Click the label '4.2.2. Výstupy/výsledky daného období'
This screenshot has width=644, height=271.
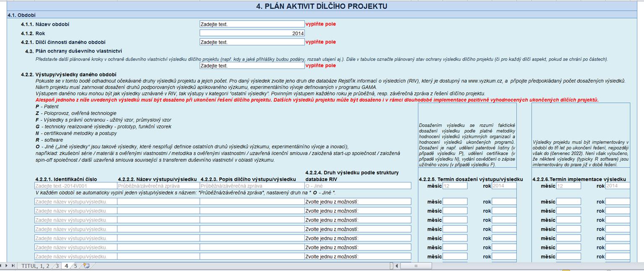(69, 75)
